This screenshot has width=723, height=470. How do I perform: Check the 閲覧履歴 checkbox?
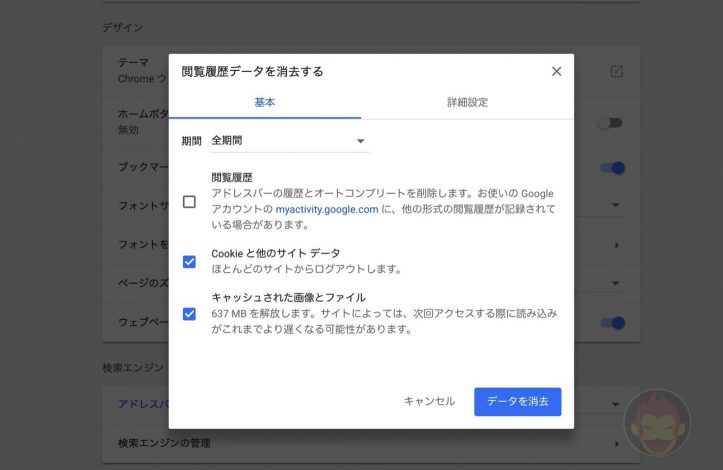point(189,202)
